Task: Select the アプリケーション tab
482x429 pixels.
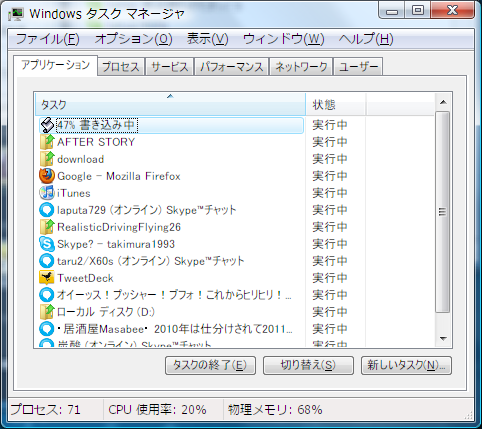Action: [x=56, y=65]
